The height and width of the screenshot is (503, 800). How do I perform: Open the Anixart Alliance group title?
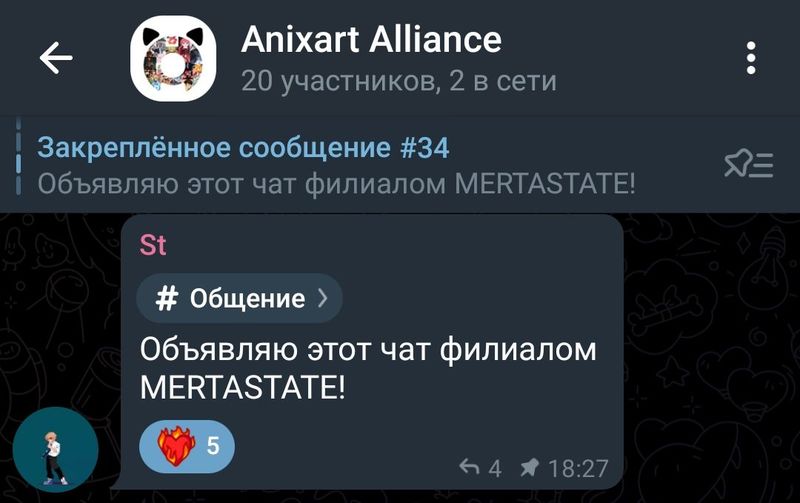pos(371,39)
